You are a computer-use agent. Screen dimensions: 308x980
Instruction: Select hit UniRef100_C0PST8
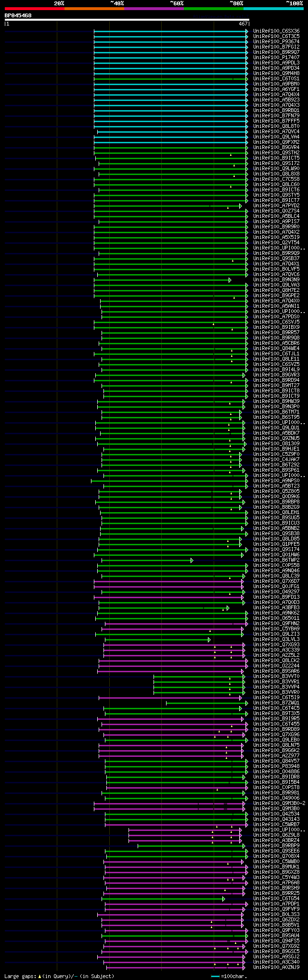[276, 787]
